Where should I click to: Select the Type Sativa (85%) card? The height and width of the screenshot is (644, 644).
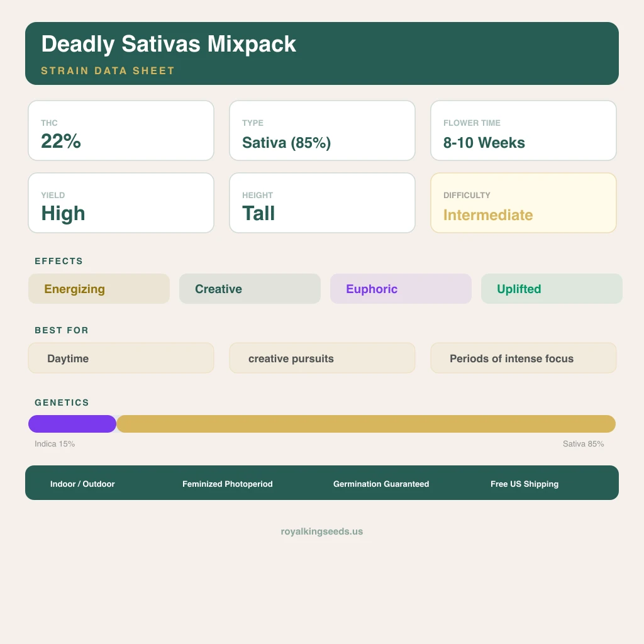click(x=323, y=131)
